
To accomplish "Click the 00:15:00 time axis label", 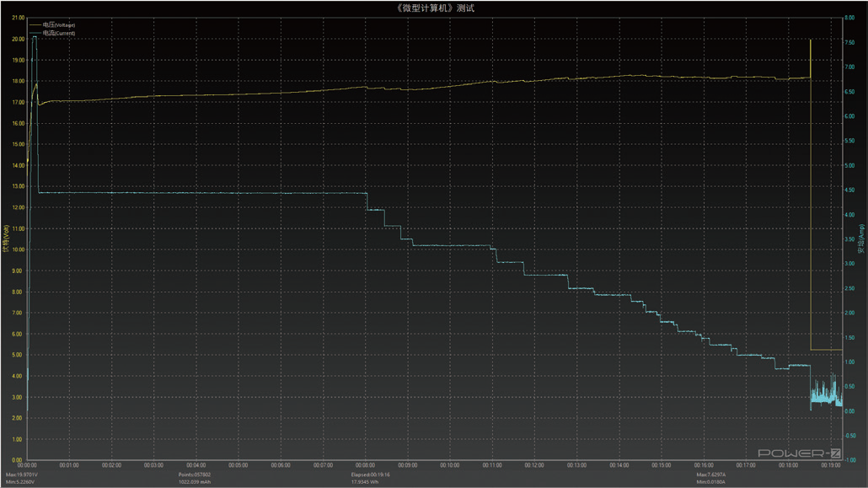I will [x=661, y=465].
